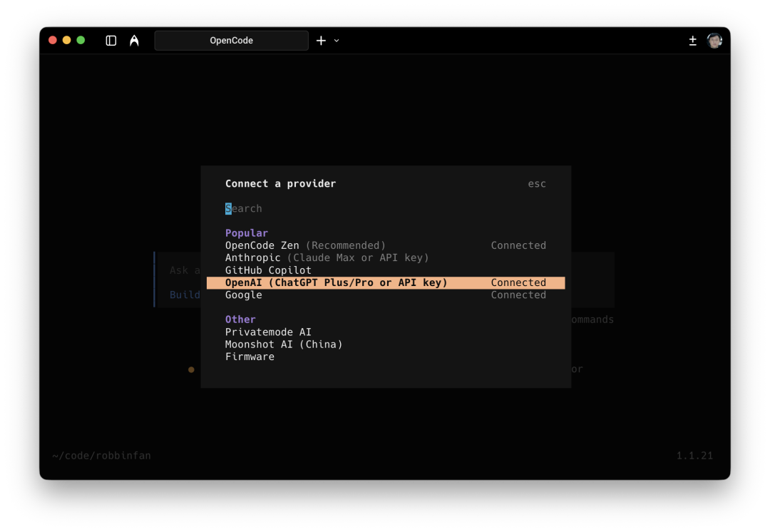Select Firmware from Other providers

click(250, 357)
